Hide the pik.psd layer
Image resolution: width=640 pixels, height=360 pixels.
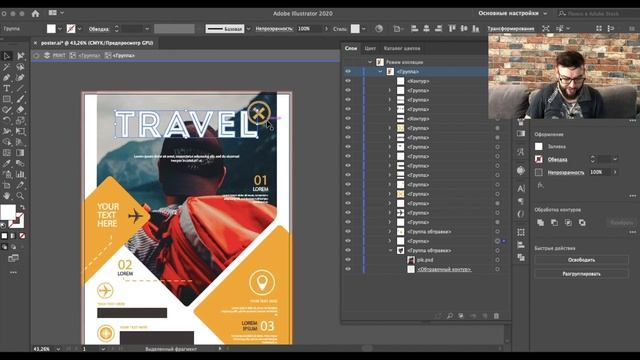click(x=348, y=260)
